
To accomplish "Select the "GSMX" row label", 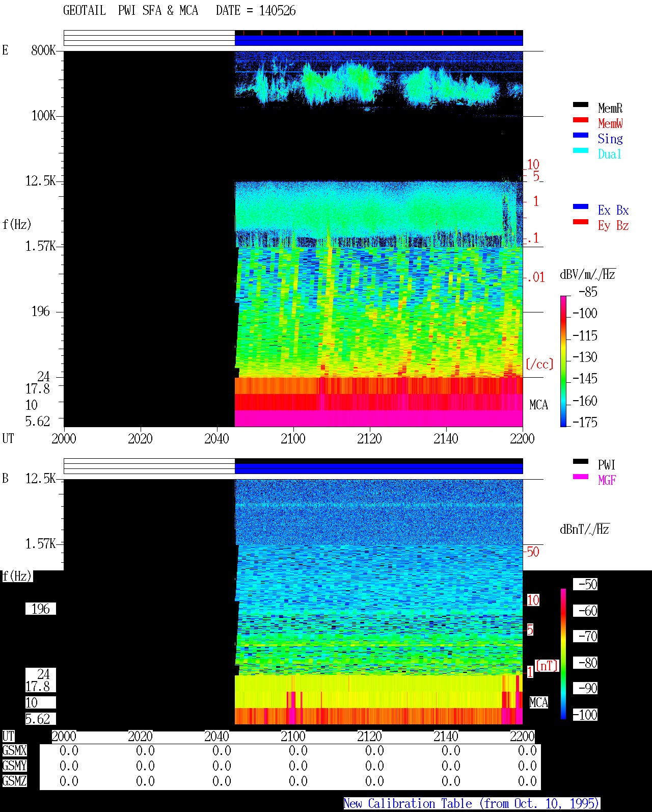I will point(14,750).
